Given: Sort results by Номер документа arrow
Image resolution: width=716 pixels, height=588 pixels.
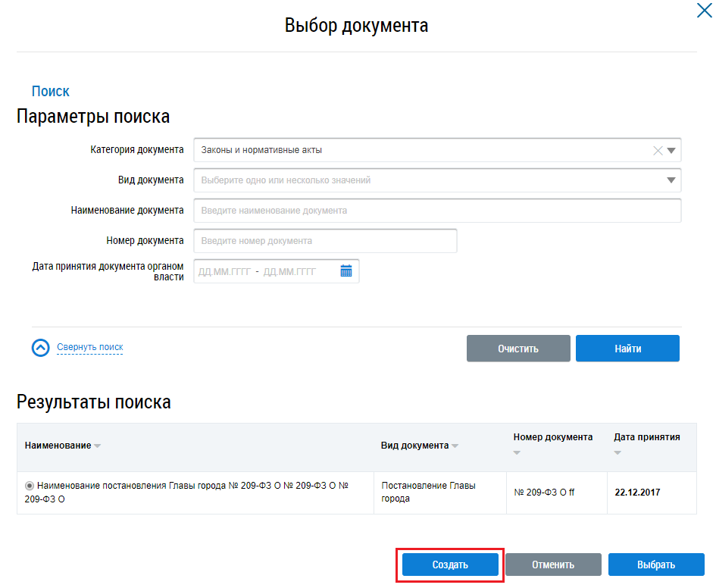Looking at the screenshot, I should tap(517, 453).
